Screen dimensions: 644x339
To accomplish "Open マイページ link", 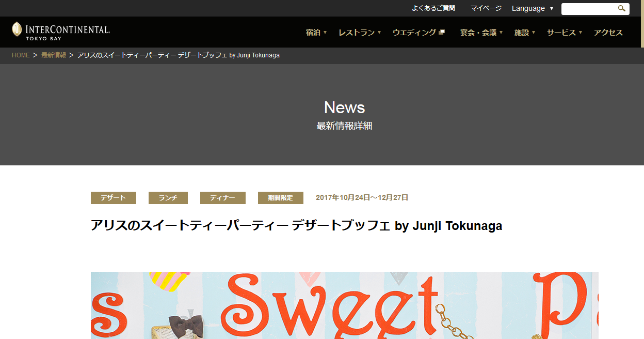I will (x=486, y=8).
